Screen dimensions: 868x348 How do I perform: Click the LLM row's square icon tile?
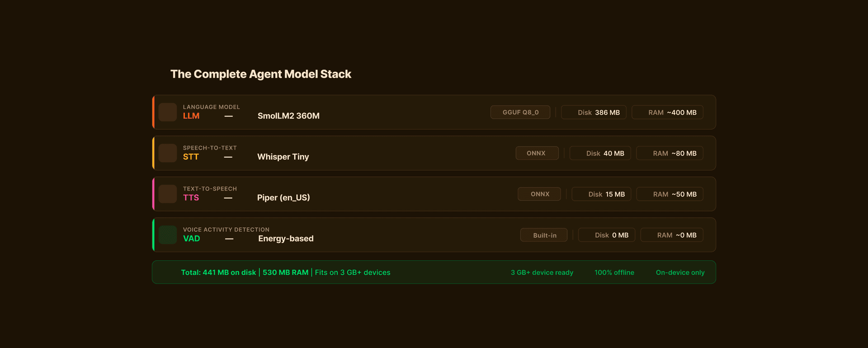tap(168, 112)
